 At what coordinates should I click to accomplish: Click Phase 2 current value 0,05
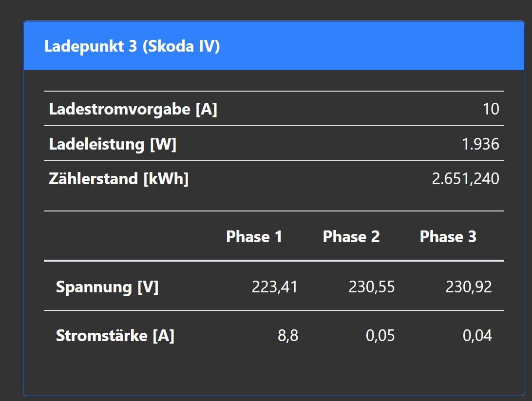[x=380, y=336]
